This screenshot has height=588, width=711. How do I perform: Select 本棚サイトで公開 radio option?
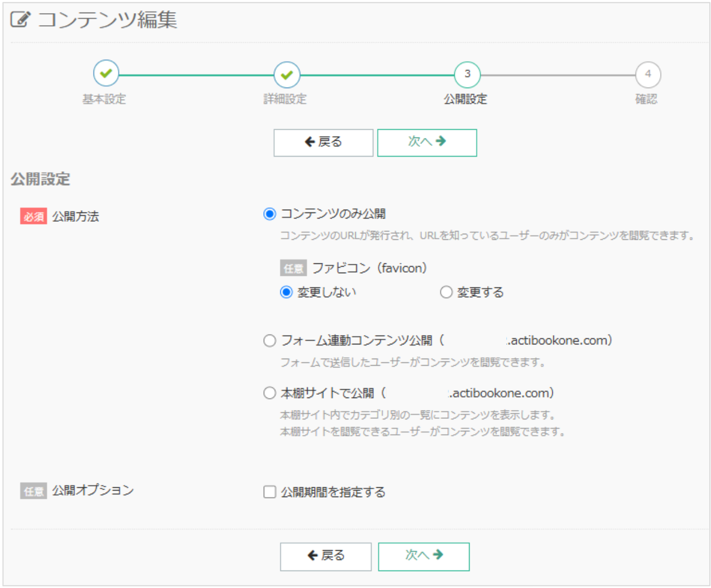pos(269,393)
